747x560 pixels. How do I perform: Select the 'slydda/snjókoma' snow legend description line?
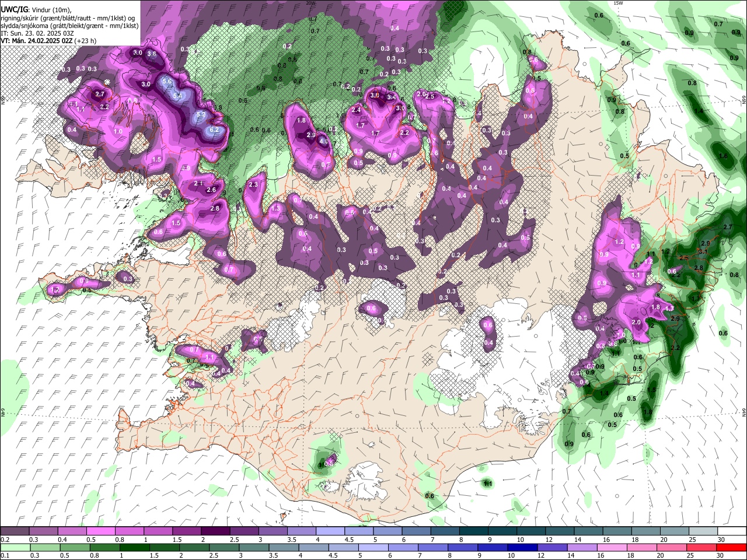pos(69,26)
